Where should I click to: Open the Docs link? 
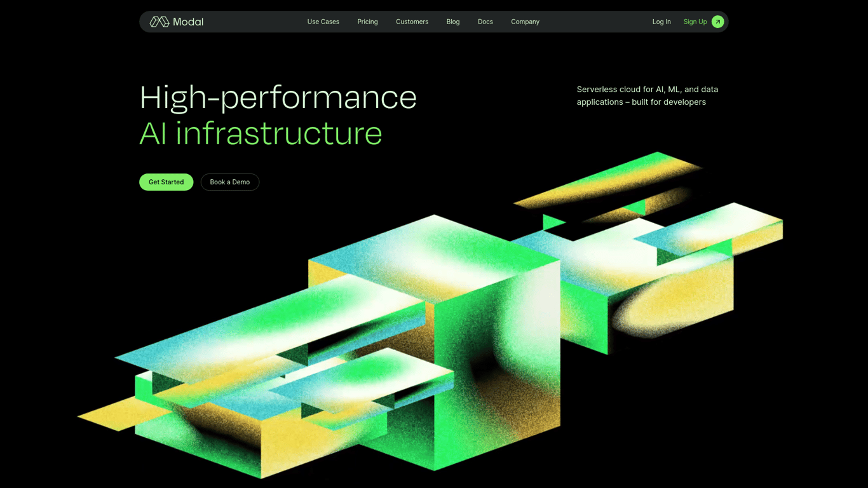coord(485,22)
